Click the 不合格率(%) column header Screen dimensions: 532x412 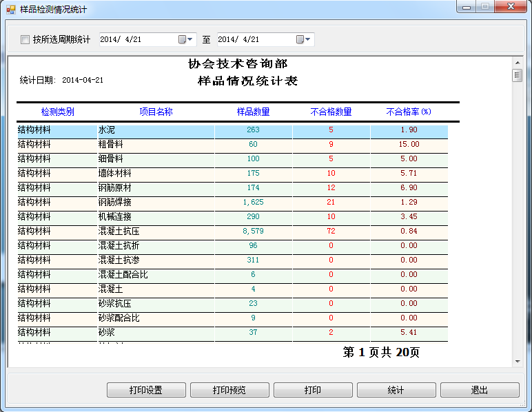pos(409,112)
